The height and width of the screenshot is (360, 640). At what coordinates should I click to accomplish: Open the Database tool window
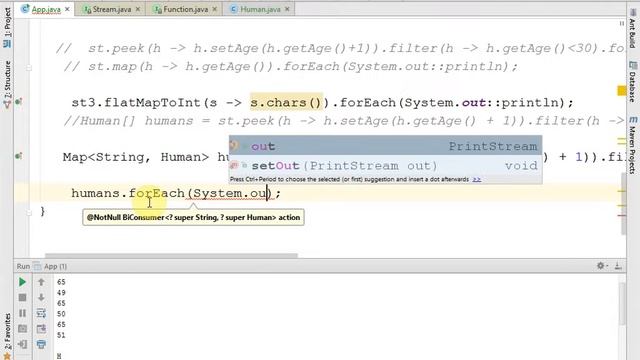[x=632, y=82]
